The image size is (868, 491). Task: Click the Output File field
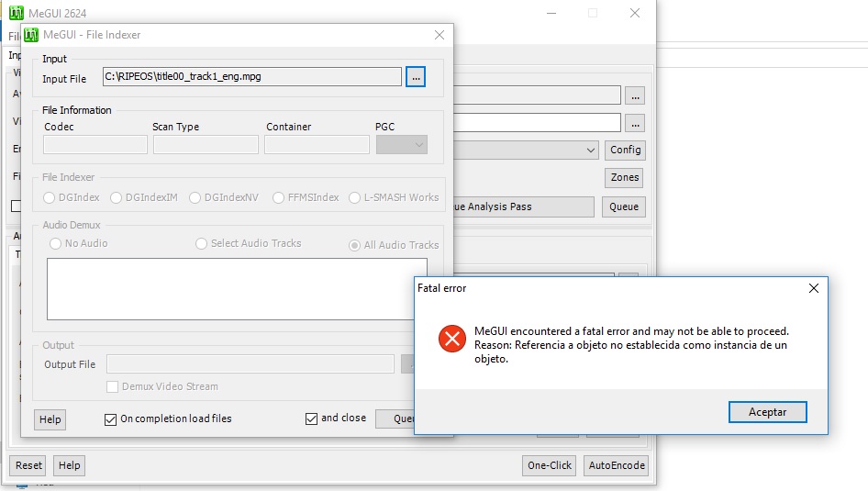(x=250, y=364)
